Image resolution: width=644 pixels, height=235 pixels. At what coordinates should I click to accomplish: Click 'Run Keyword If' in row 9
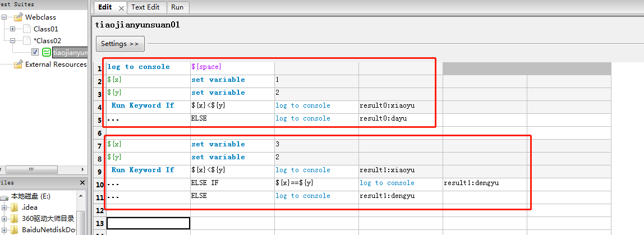(x=148, y=171)
